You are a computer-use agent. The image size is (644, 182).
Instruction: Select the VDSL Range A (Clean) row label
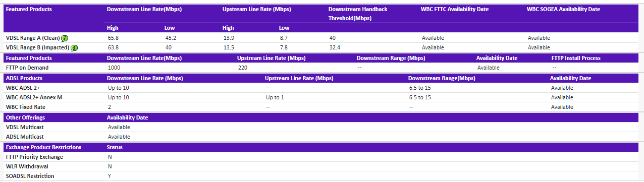[33, 38]
